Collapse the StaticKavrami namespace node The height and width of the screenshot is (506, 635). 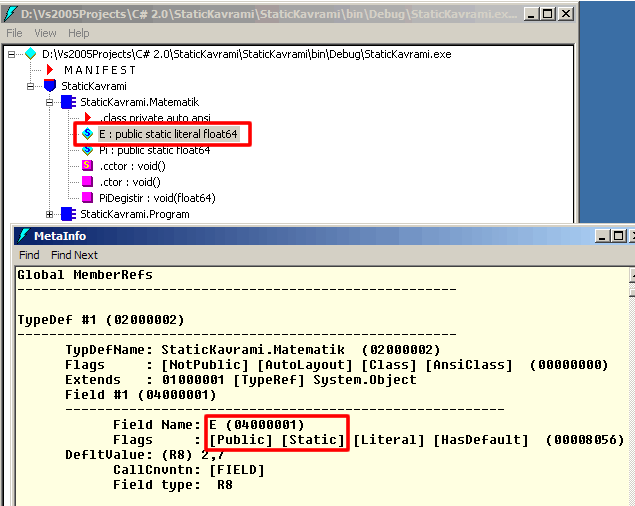tap(32, 86)
